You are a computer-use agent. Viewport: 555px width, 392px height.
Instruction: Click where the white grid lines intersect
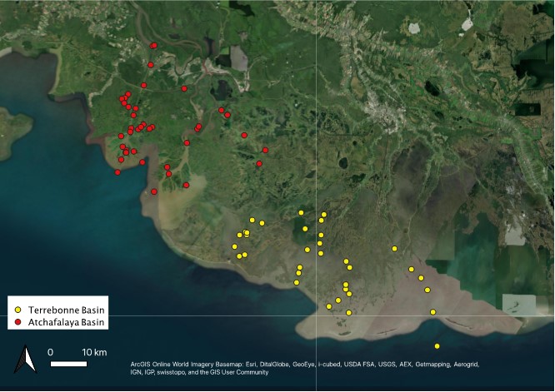pyautogui.click(x=317, y=316)
